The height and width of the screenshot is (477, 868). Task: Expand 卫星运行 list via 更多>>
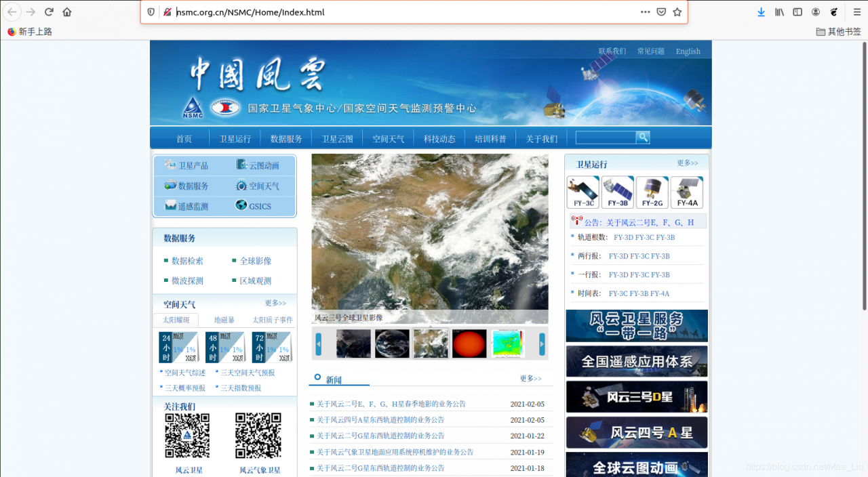pos(688,163)
